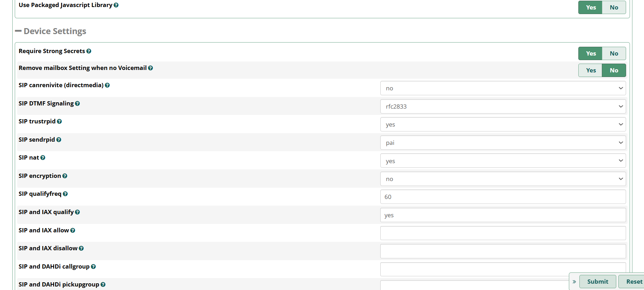Click help icon next to SIP DTMF Signaling

[77, 104]
